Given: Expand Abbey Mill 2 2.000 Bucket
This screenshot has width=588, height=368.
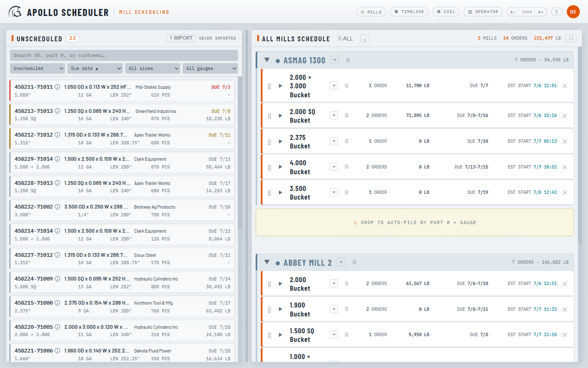Looking at the screenshot, I should [x=280, y=284].
